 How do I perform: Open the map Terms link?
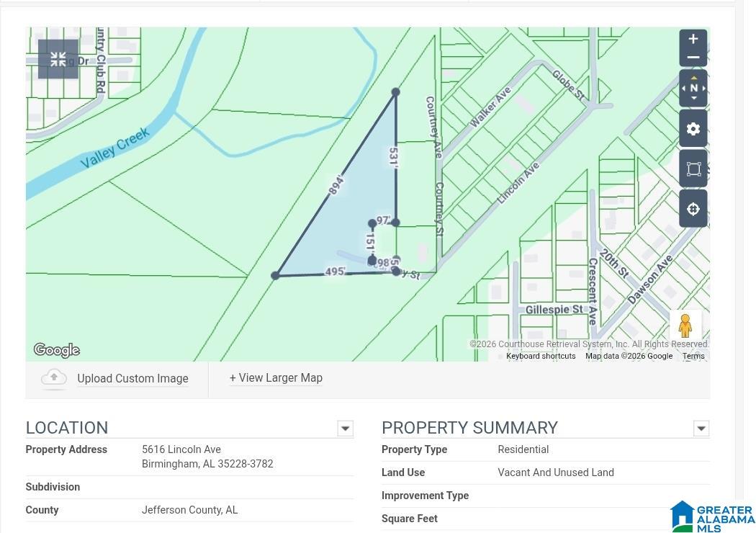pyautogui.click(x=693, y=356)
